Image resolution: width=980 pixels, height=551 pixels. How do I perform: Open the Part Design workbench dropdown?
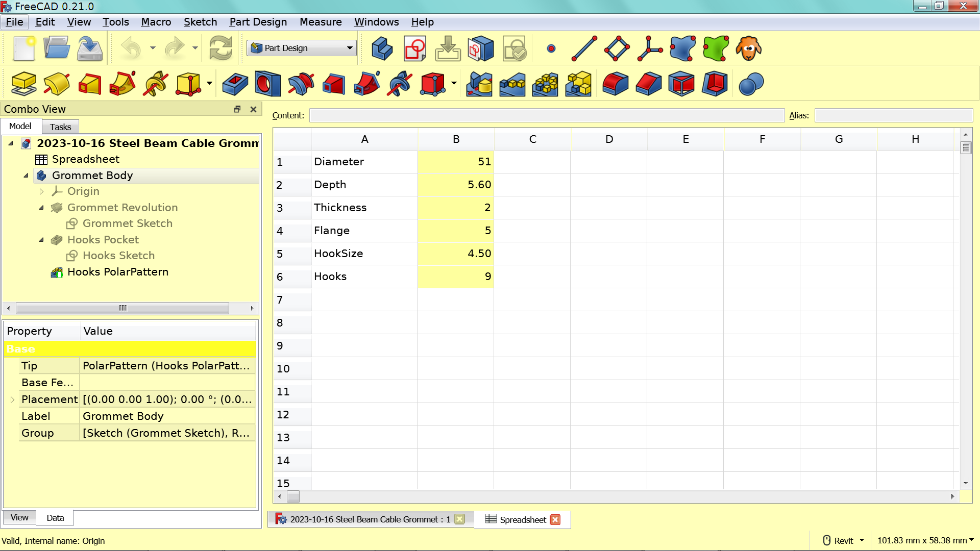tap(301, 48)
